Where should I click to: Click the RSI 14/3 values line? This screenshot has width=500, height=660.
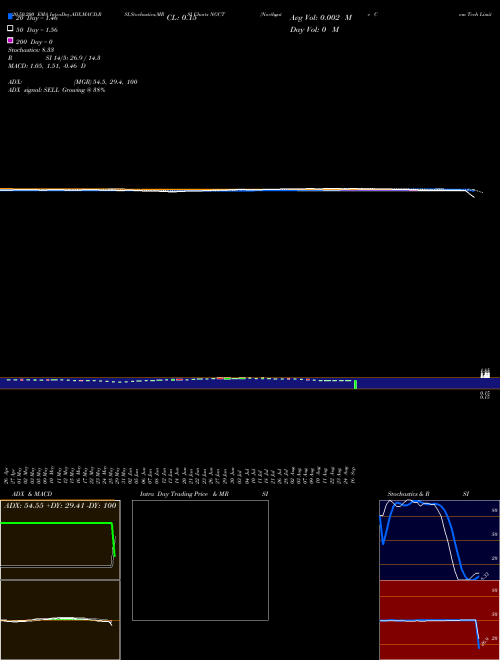tap(54, 58)
